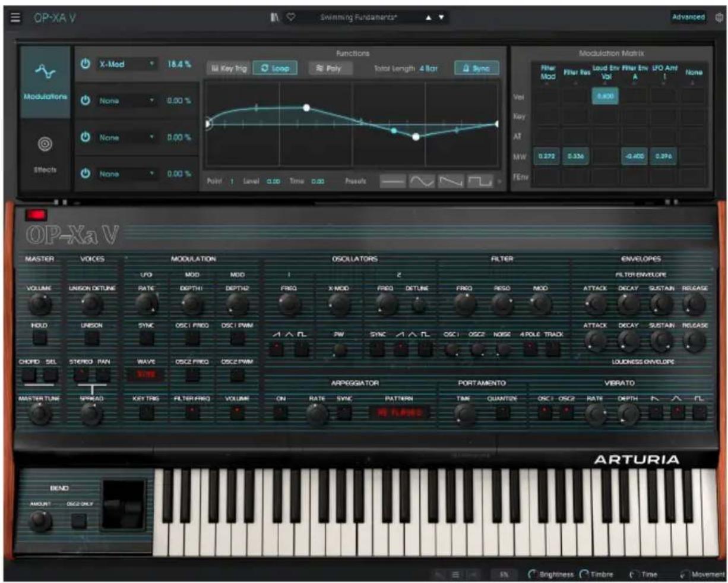
Task: Click Vel to Loud Env Vel cell 0.600
Action: [604, 96]
